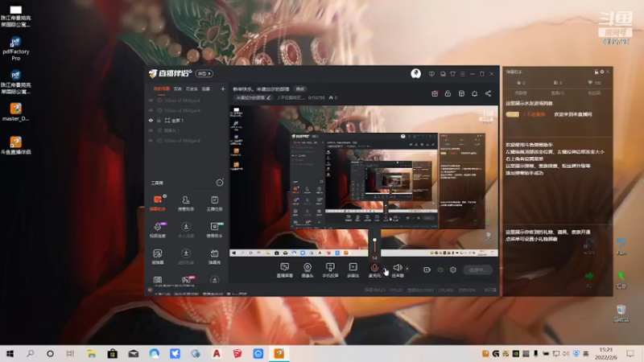This screenshot has width=644, height=362.
Task: Open the room-manager assistant tool beside 弹幕助手
Action: [186, 204]
